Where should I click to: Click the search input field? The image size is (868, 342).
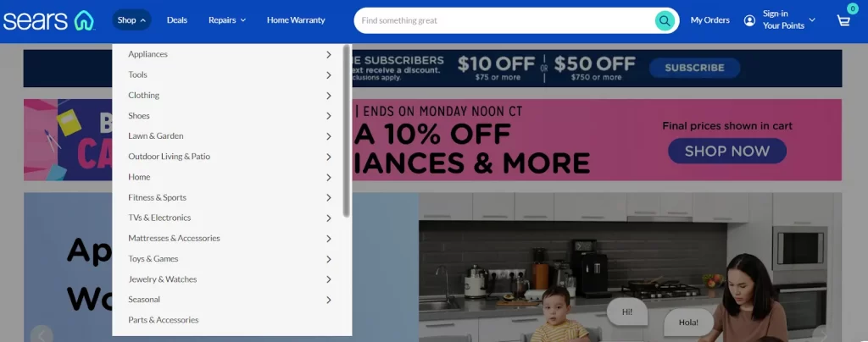(507, 21)
